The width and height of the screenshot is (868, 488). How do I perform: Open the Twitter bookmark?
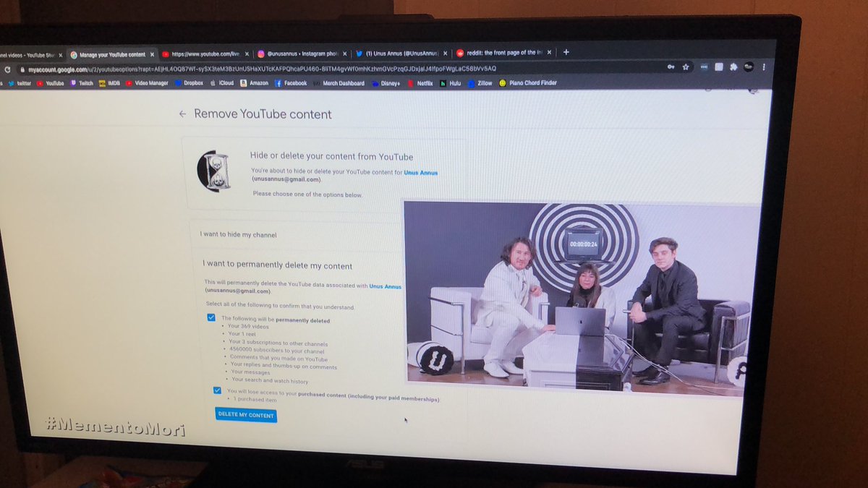point(20,83)
